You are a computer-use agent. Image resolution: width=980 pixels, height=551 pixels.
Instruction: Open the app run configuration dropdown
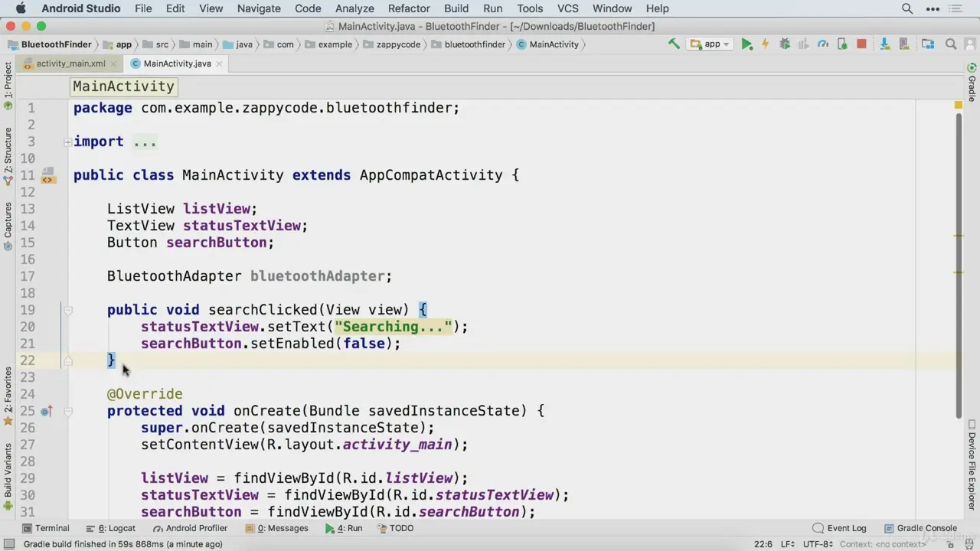tap(710, 44)
